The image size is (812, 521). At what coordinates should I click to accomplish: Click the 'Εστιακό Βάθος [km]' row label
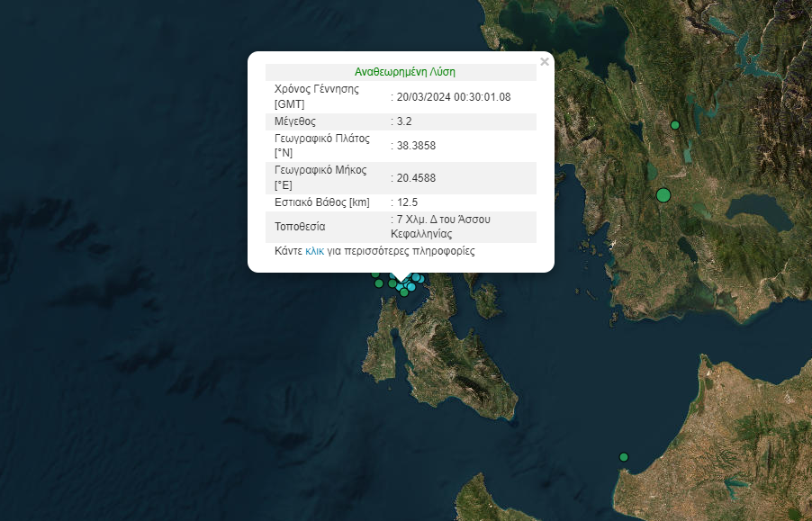tap(322, 202)
